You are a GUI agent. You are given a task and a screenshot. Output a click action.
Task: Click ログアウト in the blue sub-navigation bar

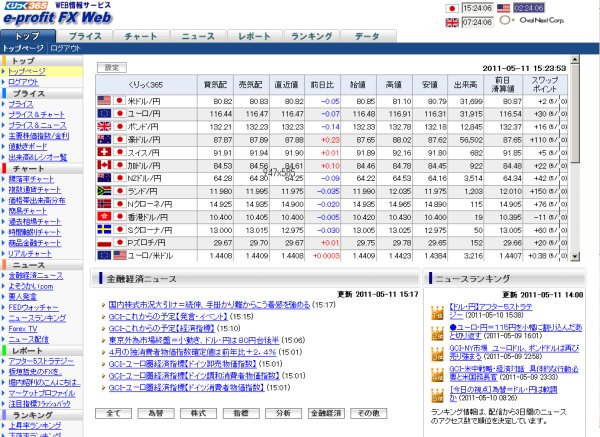pos(65,49)
